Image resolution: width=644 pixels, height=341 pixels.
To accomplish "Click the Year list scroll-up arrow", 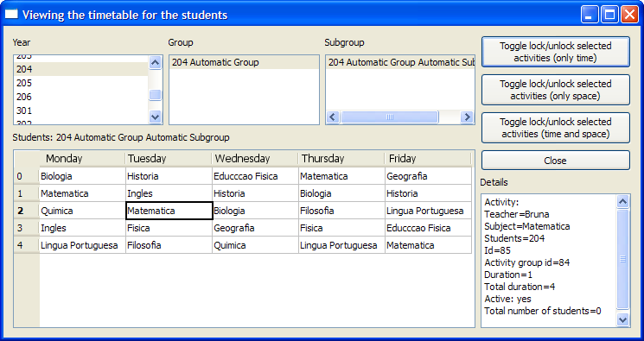I will tap(155, 62).
